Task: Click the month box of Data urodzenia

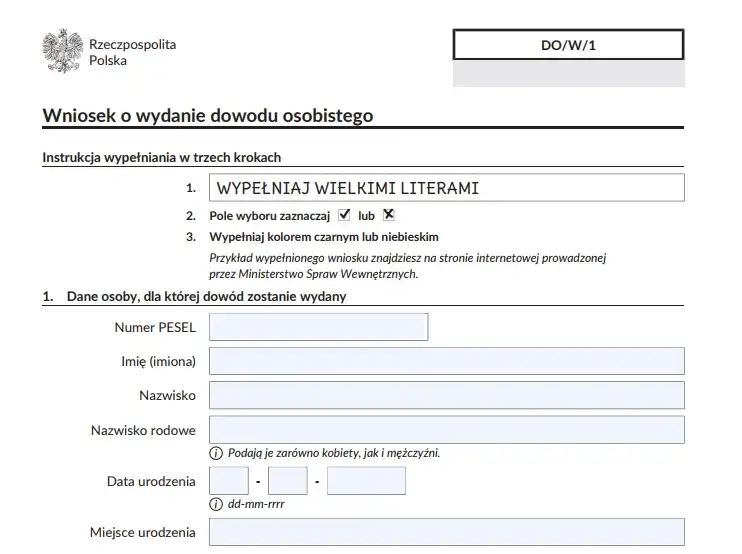Action: (x=288, y=481)
